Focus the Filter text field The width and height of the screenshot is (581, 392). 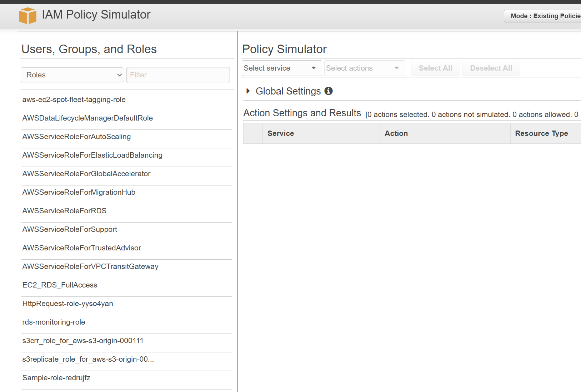(x=178, y=75)
